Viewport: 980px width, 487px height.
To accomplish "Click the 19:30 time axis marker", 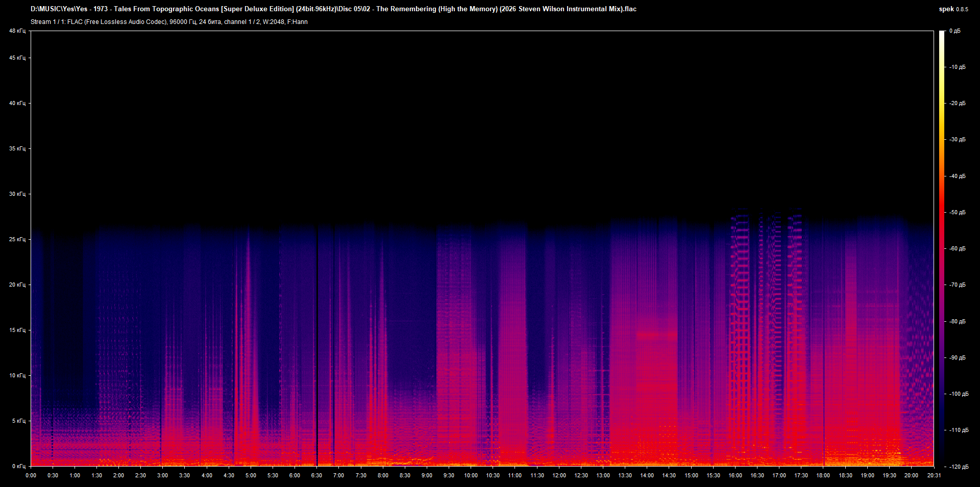I will 889,476.
